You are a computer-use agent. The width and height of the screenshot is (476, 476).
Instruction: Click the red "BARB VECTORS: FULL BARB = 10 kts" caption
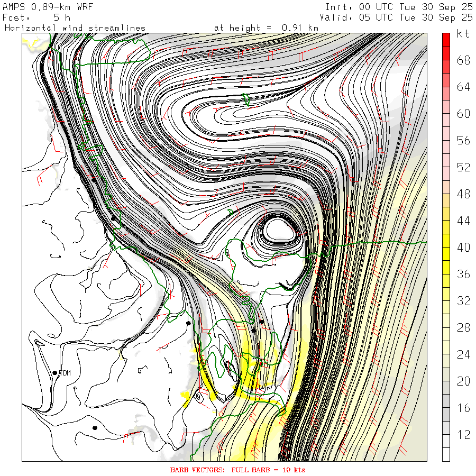click(237, 470)
